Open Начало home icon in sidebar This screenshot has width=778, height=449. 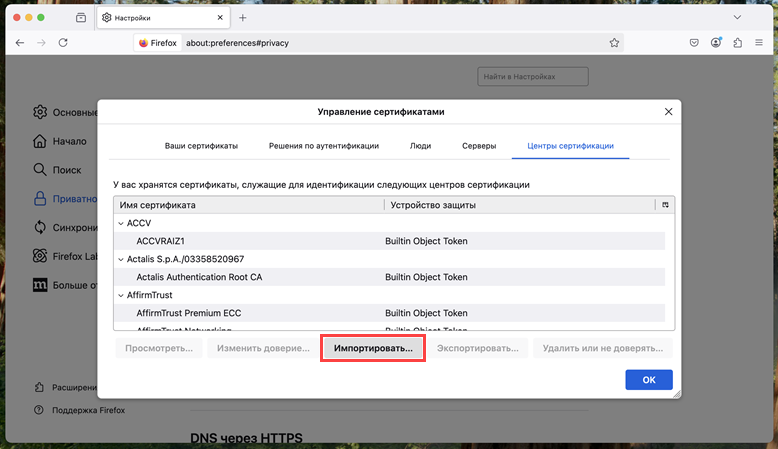[40, 141]
